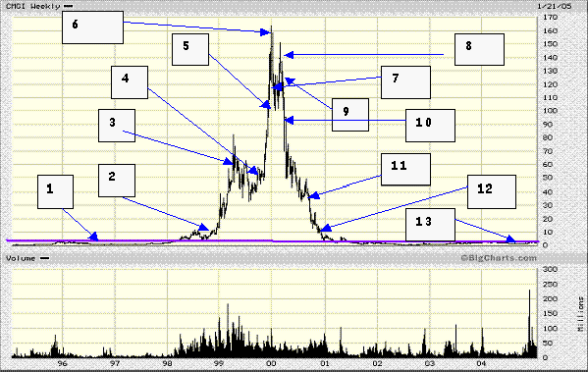Screen dimensions: 588x372
Task: Select the 110 price axis label
Action: 550,97
